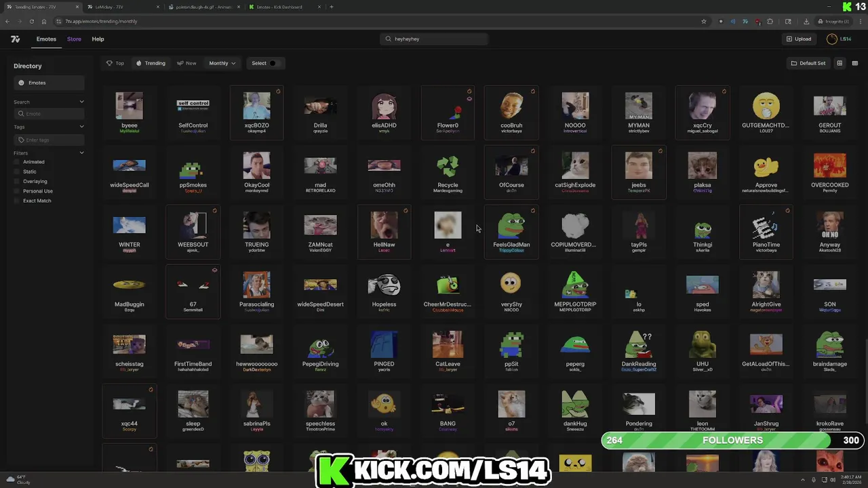This screenshot has height=488, width=868.
Task: Open the Chrome three-dot menu
Action: [861, 21]
